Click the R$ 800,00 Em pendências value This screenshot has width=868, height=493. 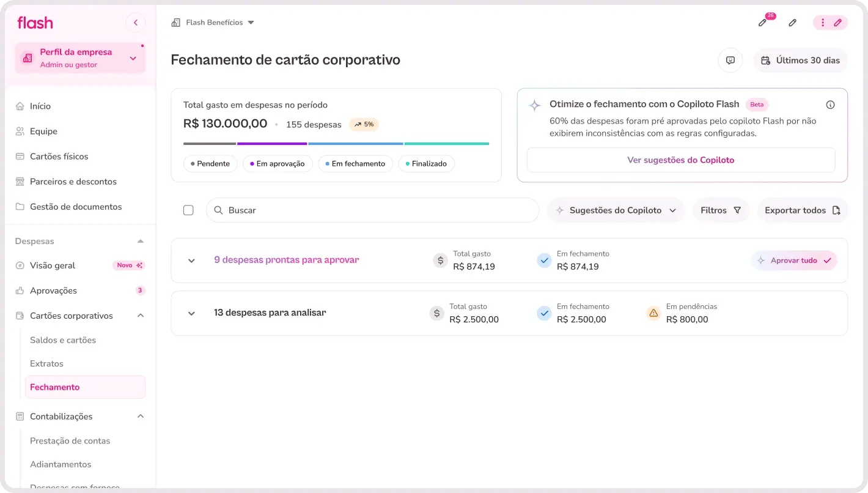[x=687, y=319]
